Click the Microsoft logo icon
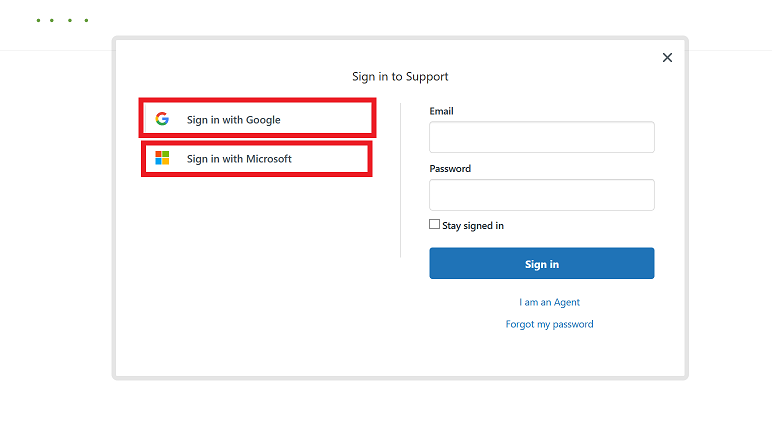The image size is (772, 440). (x=162, y=158)
